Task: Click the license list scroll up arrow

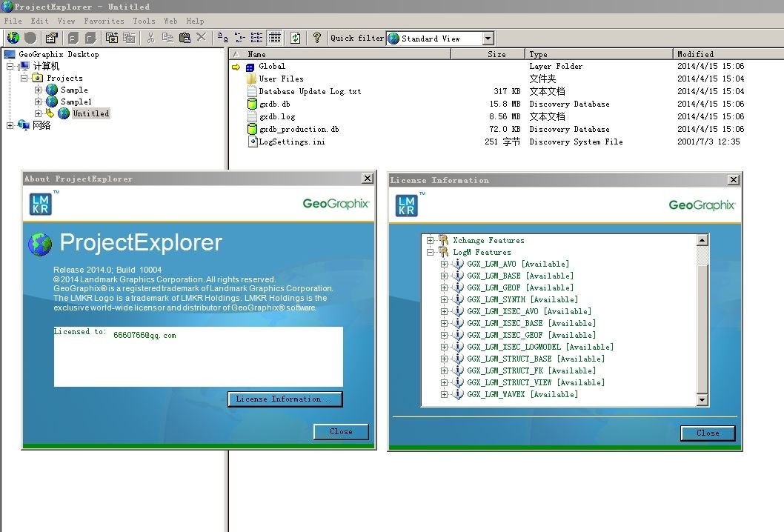Action: (702, 240)
